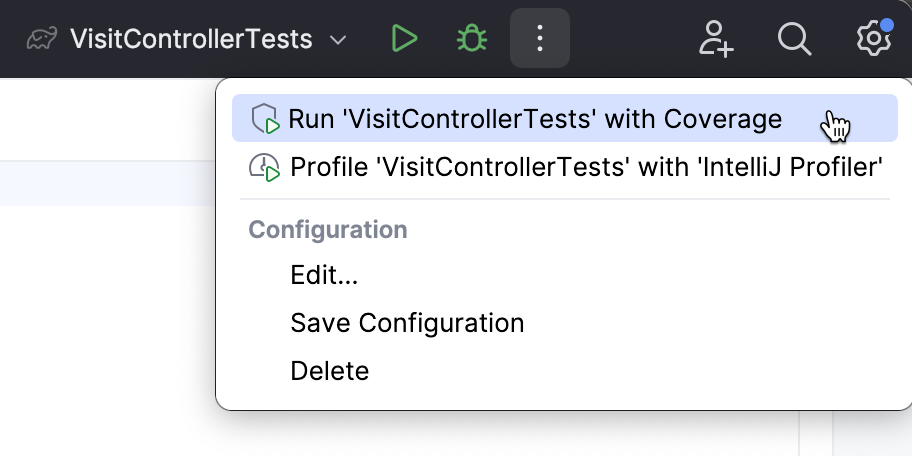Open the VisitControllerTests configuration selector

coord(191,40)
